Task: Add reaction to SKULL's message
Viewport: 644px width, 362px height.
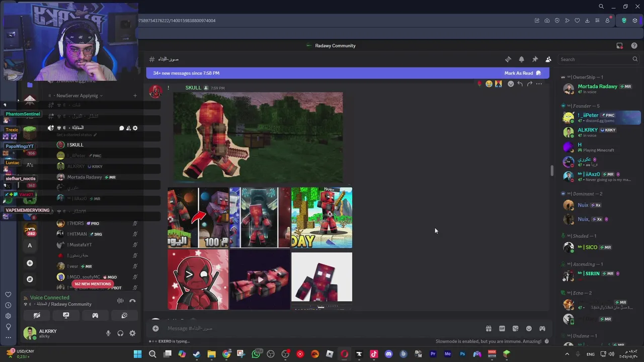Action: coord(511,84)
